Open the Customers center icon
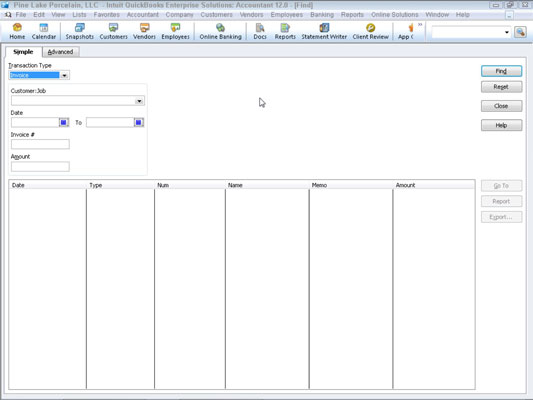 tap(114, 31)
